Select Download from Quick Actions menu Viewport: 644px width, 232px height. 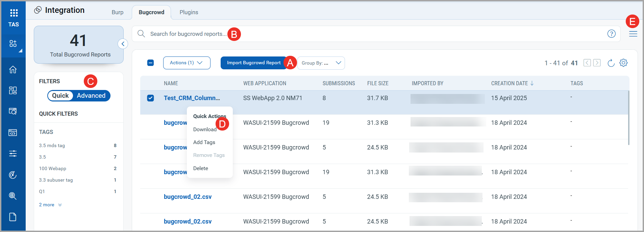click(x=204, y=130)
